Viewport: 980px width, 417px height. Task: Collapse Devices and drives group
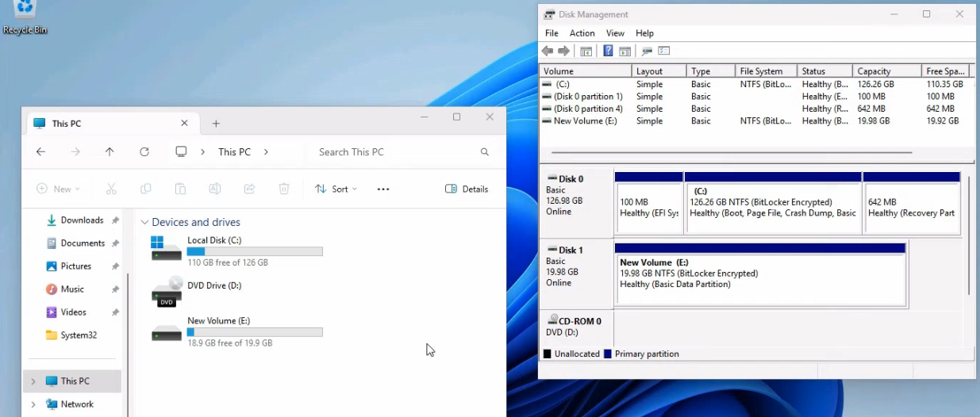(x=144, y=223)
